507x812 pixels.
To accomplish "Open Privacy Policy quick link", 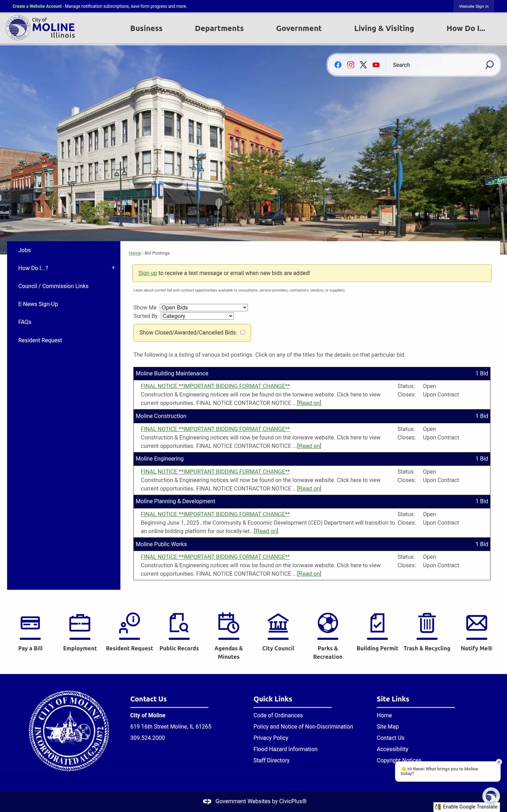I will pos(271,738).
